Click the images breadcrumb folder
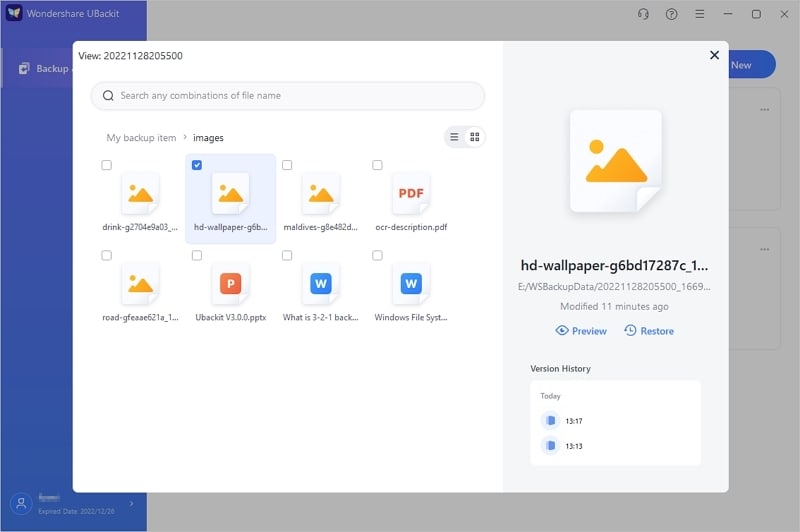800x532 pixels. (208, 138)
